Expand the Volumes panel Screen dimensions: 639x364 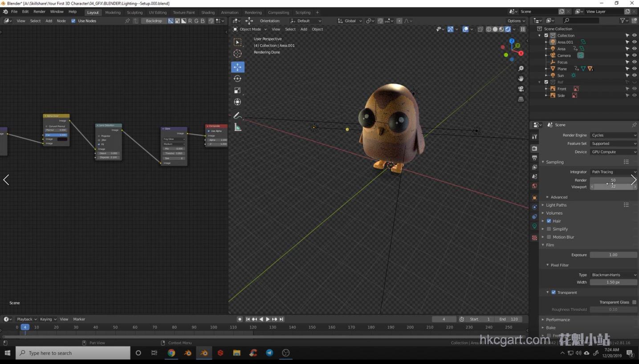coord(554,213)
